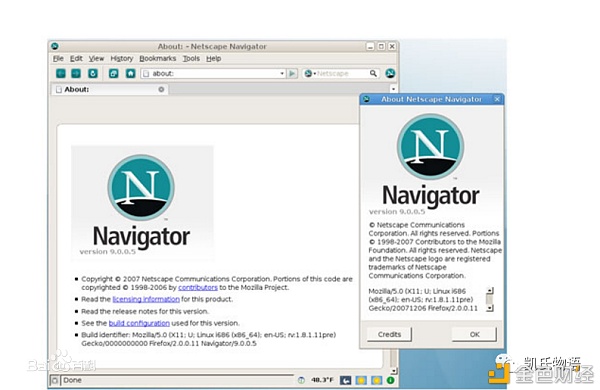Open a new tab using the tab icon
Viewport: 600px width, 390px height.
pos(114,73)
